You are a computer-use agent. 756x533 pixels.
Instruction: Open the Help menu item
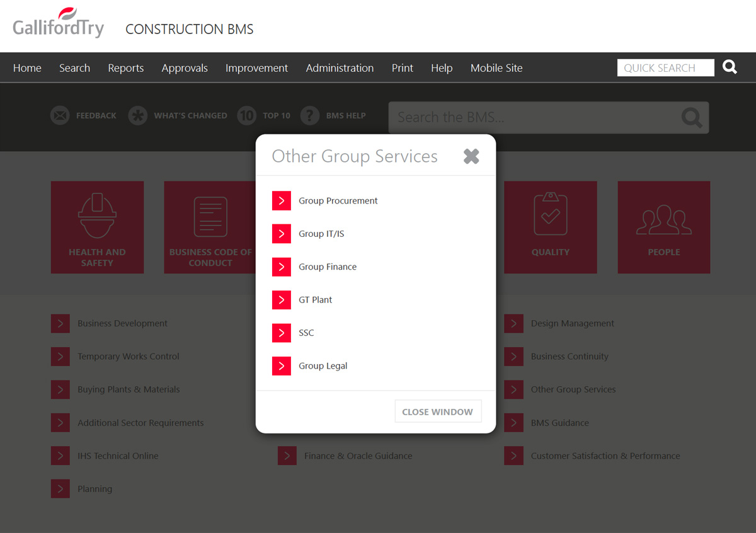[x=442, y=68]
